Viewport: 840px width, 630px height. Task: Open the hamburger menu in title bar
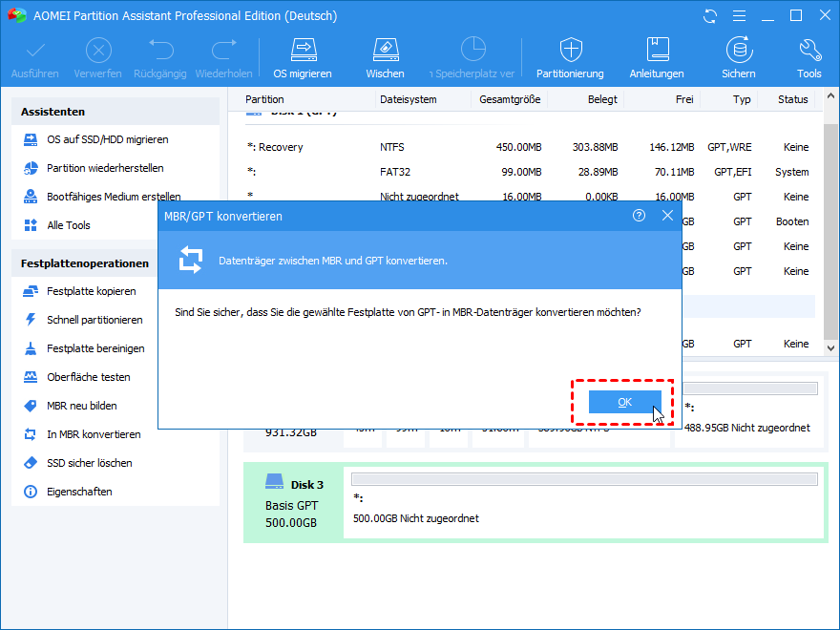click(x=739, y=16)
